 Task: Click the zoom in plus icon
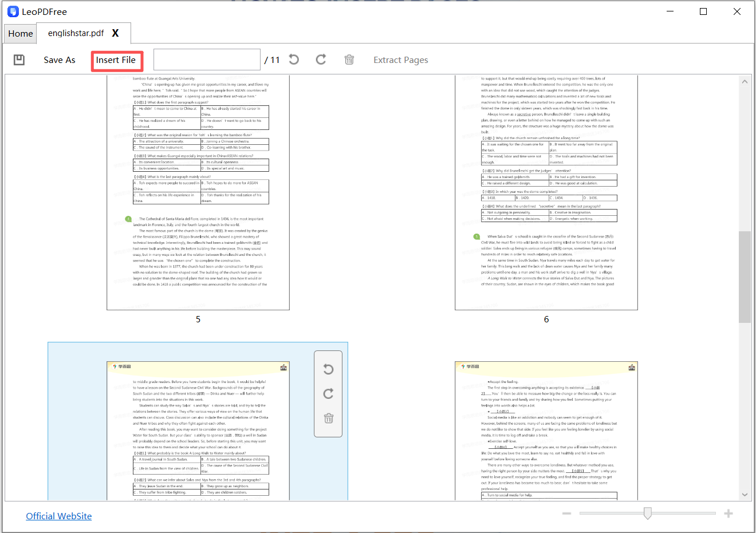(x=729, y=513)
